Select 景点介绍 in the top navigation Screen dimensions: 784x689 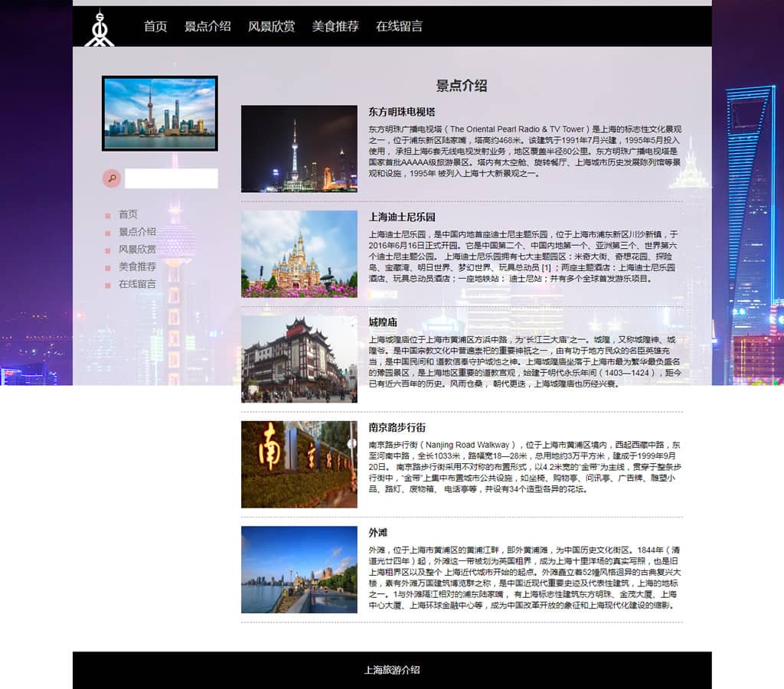point(207,26)
